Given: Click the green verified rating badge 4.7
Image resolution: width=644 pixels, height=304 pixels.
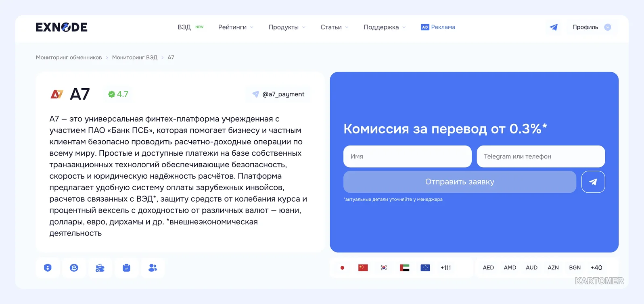Looking at the screenshot, I should click(118, 94).
